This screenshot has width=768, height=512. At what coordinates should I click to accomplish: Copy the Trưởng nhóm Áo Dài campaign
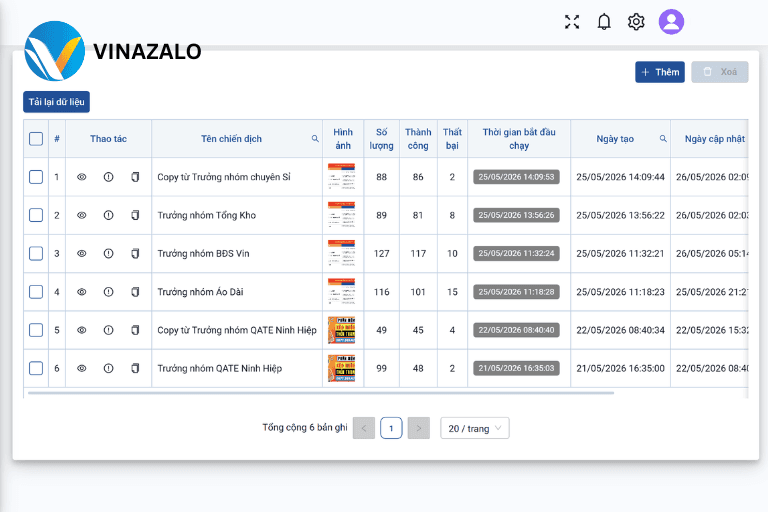tap(135, 292)
